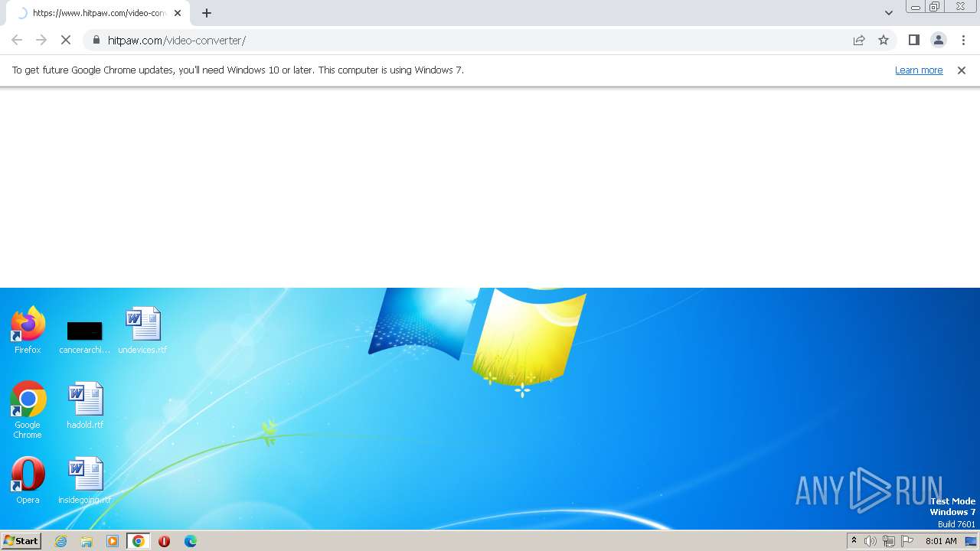Go forward in browser history
Screen dimensions: 980x551
click(x=41, y=40)
